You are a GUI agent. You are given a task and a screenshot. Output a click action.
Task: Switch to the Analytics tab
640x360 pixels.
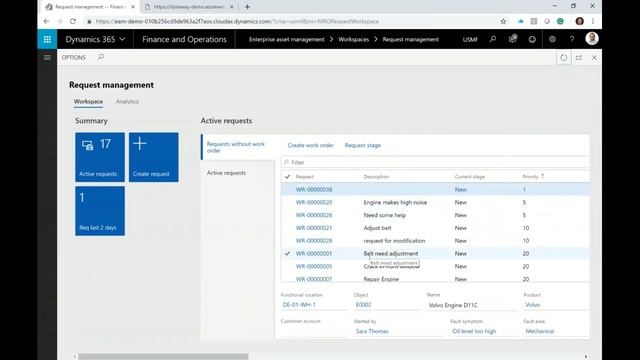tap(127, 102)
